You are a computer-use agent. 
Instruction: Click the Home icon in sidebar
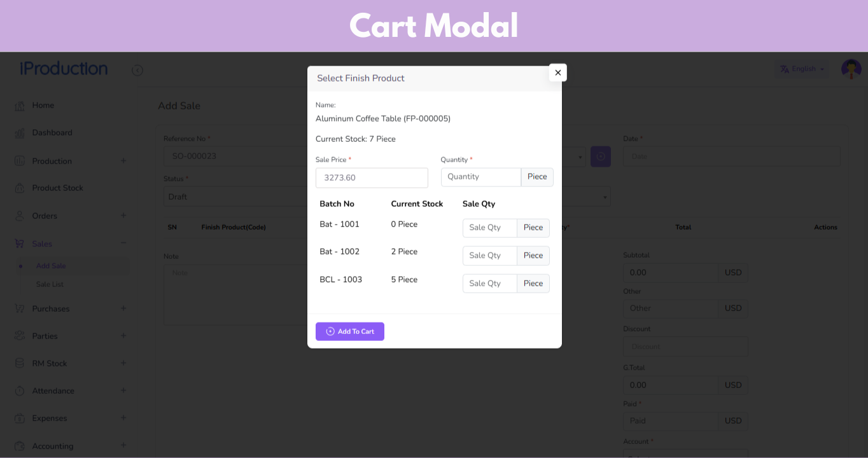[x=20, y=106]
